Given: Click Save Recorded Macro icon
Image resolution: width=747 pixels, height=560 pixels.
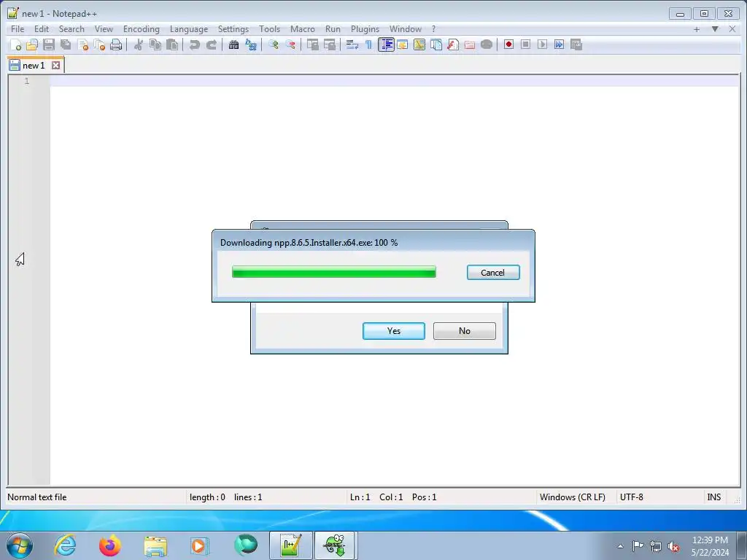Looking at the screenshot, I should [x=576, y=44].
